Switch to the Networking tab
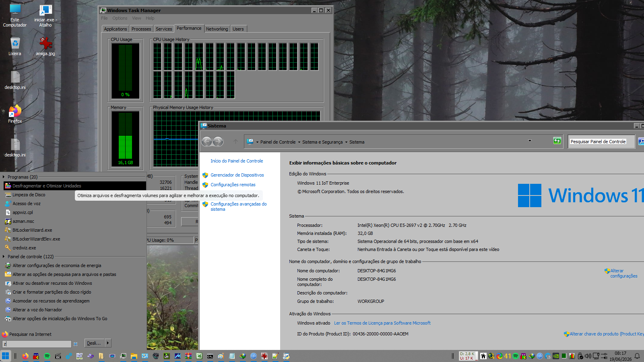The height and width of the screenshot is (362, 644). 217,29
